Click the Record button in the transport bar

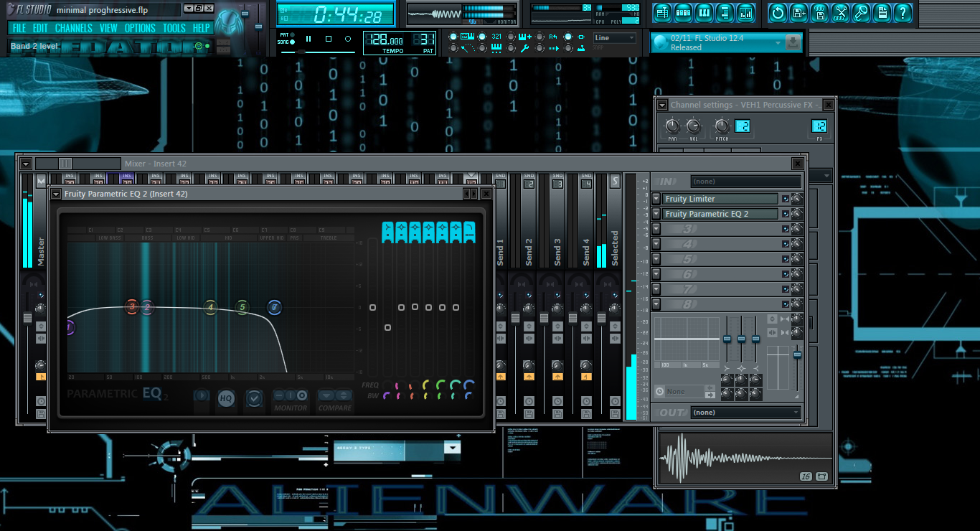(348, 39)
